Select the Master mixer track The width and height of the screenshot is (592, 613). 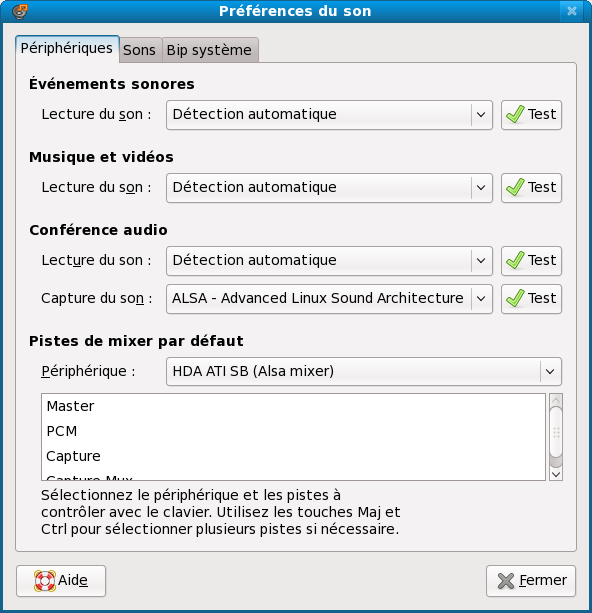point(293,407)
